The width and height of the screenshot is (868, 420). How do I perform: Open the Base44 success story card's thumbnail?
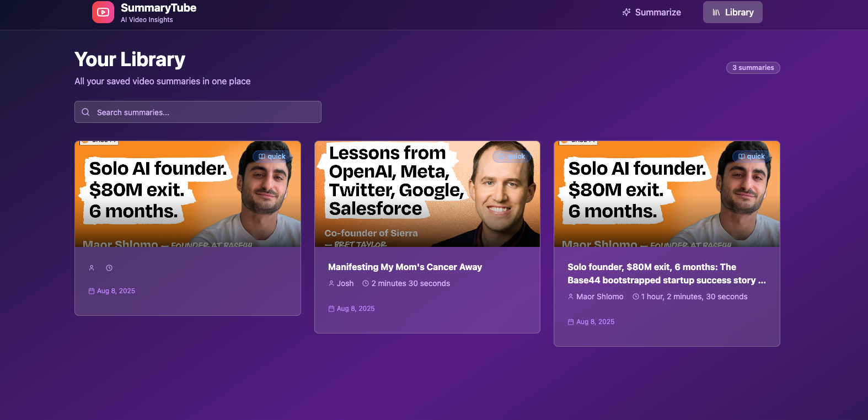pyautogui.click(x=667, y=194)
